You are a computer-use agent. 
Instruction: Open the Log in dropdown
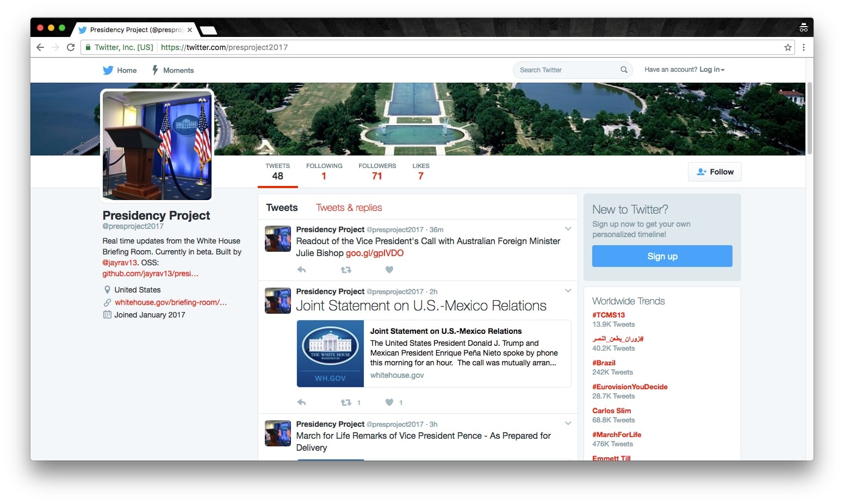(712, 70)
